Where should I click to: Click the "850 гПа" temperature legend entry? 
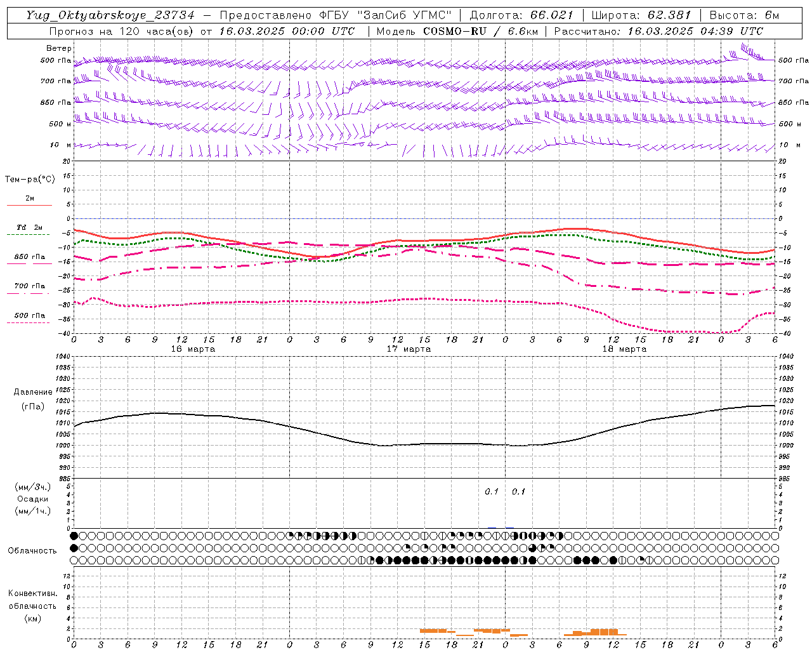pyautogui.click(x=29, y=258)
